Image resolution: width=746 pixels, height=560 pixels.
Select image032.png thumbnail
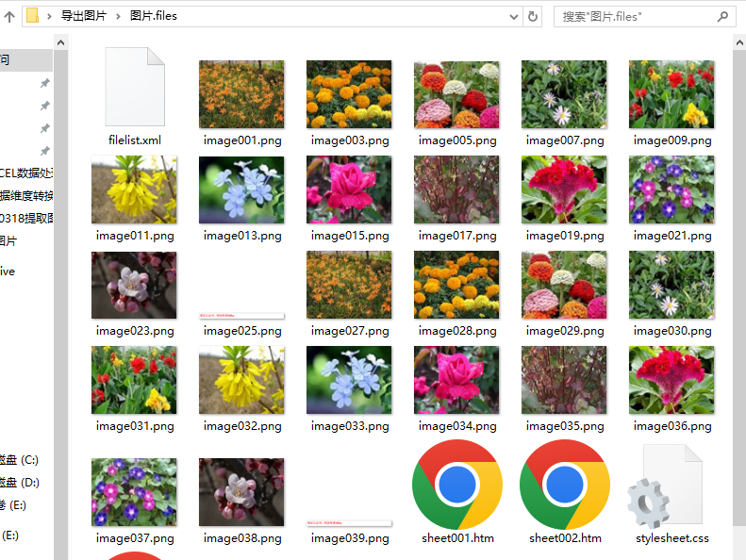tap(241, 380)
